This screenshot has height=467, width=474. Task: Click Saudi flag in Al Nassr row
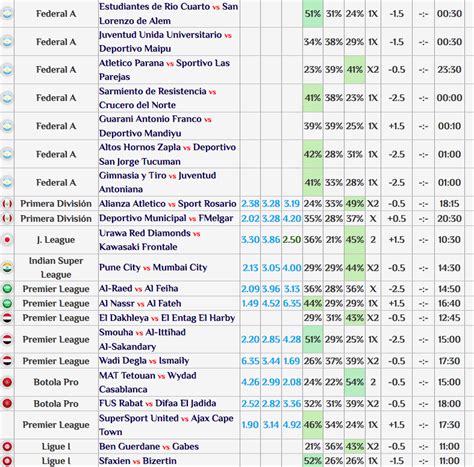(7, 303)
